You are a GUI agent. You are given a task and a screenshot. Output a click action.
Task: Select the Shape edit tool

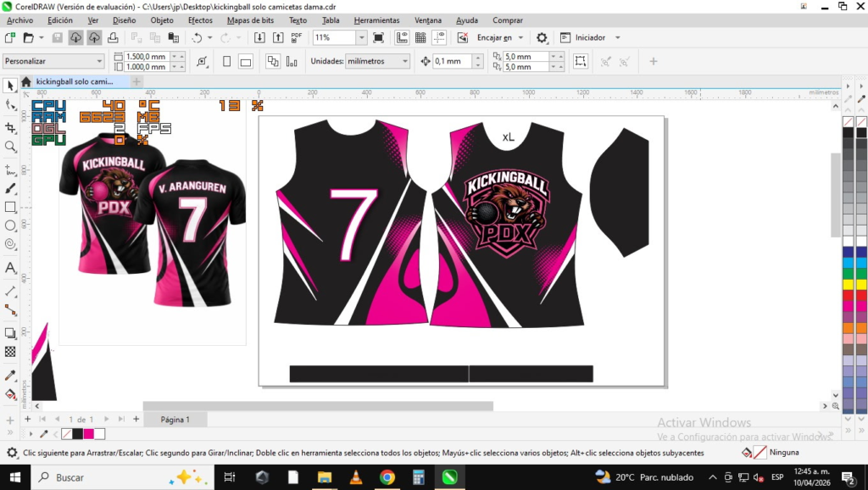(x=10, y=105)
